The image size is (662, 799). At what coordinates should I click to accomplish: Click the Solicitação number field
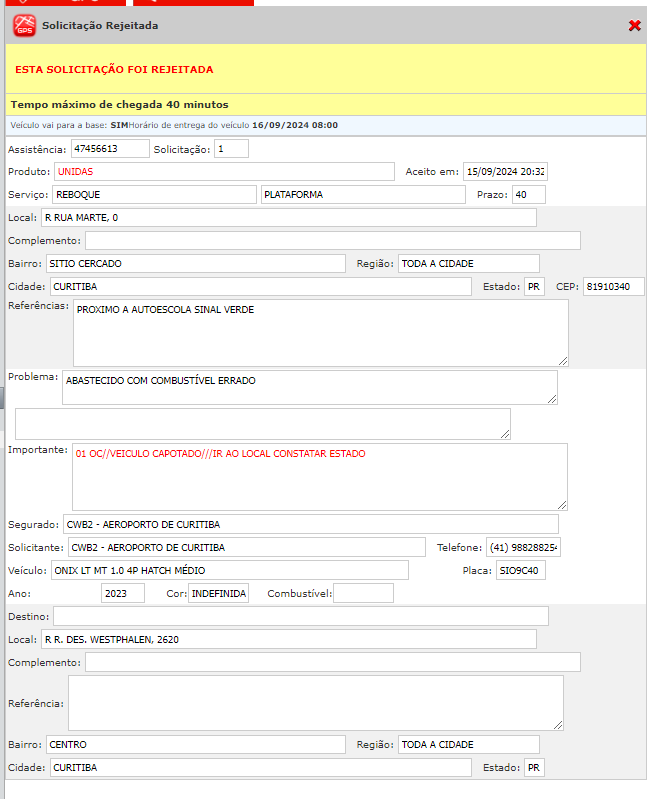(x=231, y=149)
